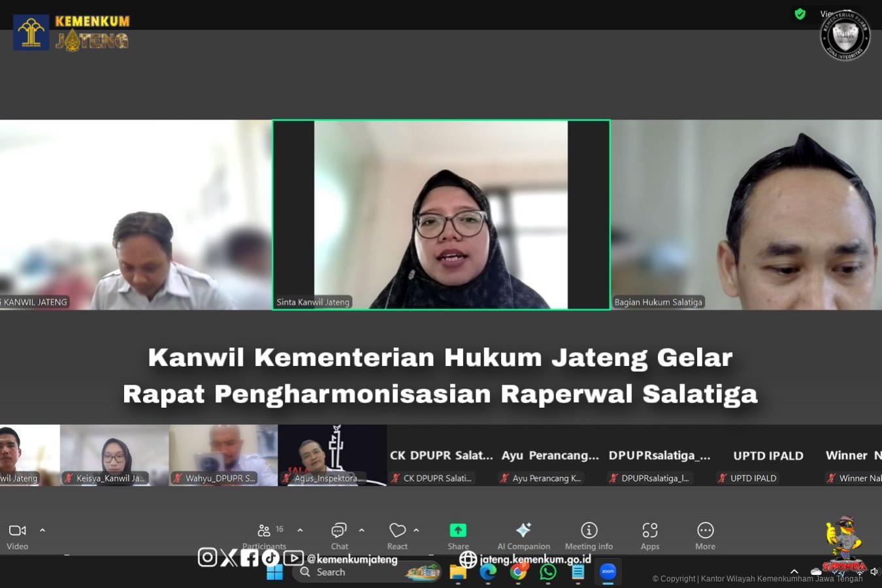Expand the Participants options chevron
The image size is (882, 588).
pyautogui.click(x=300, y=531)
